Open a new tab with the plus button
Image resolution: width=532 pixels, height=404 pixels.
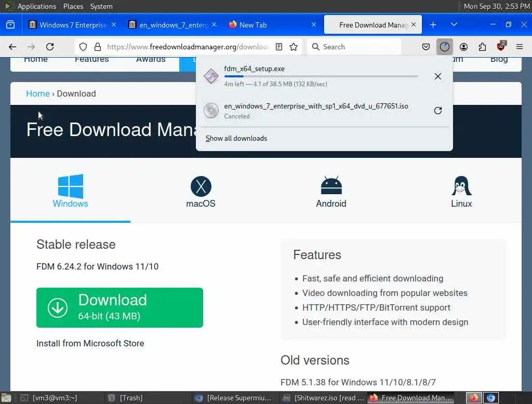[x=433, y=25]
